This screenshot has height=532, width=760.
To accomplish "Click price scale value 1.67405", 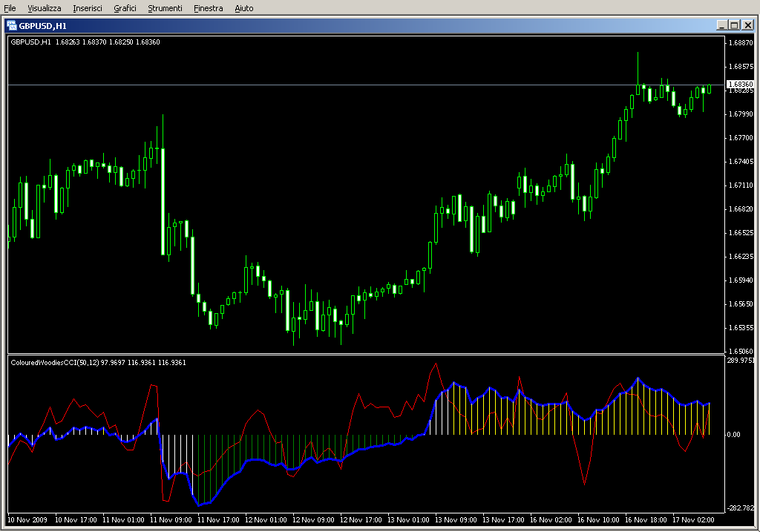I will (x=741, y=161).
